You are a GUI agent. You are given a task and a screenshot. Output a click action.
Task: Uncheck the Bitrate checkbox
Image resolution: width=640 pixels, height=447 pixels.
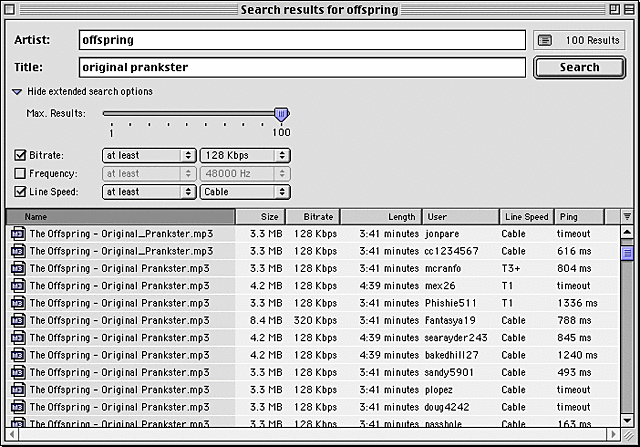[x=20, y=155]
